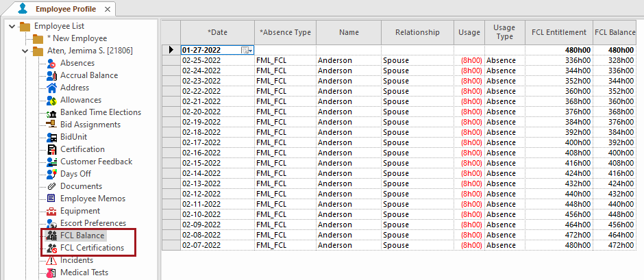Select the FCL Certifications icon
644x280 pixels.
coord(51,248)
